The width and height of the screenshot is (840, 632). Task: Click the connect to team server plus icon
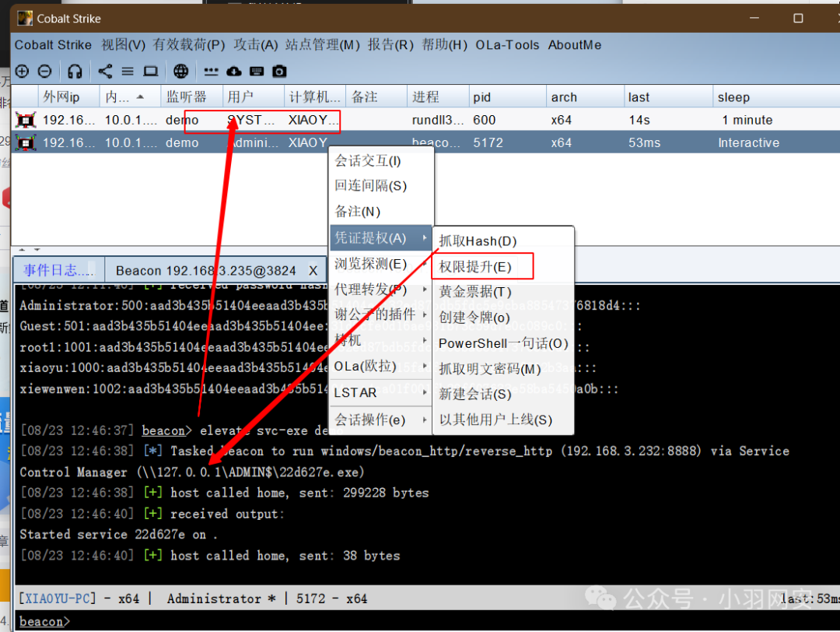click(x=22, y=71)
